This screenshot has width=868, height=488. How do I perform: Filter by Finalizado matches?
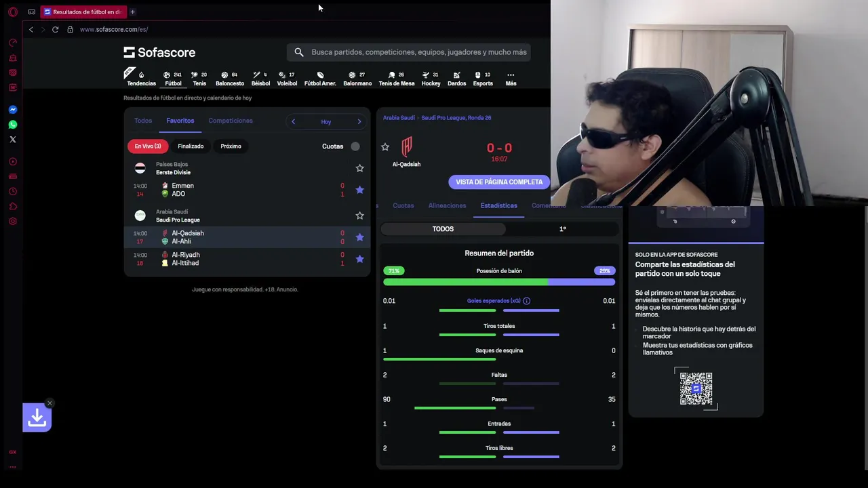(191, 146)
